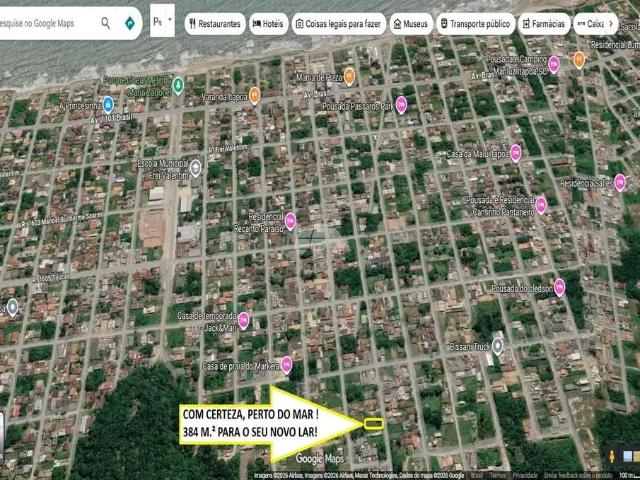Select the Pousada Pássaros Park pink pin
The image size is (640, 480).
[401, 105]
